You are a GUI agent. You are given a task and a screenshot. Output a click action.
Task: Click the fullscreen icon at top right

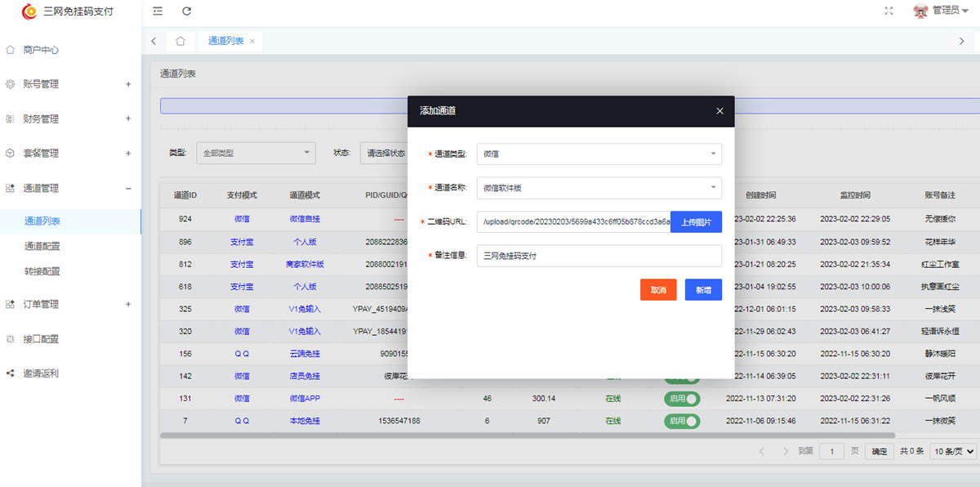(x=889, y=11)
